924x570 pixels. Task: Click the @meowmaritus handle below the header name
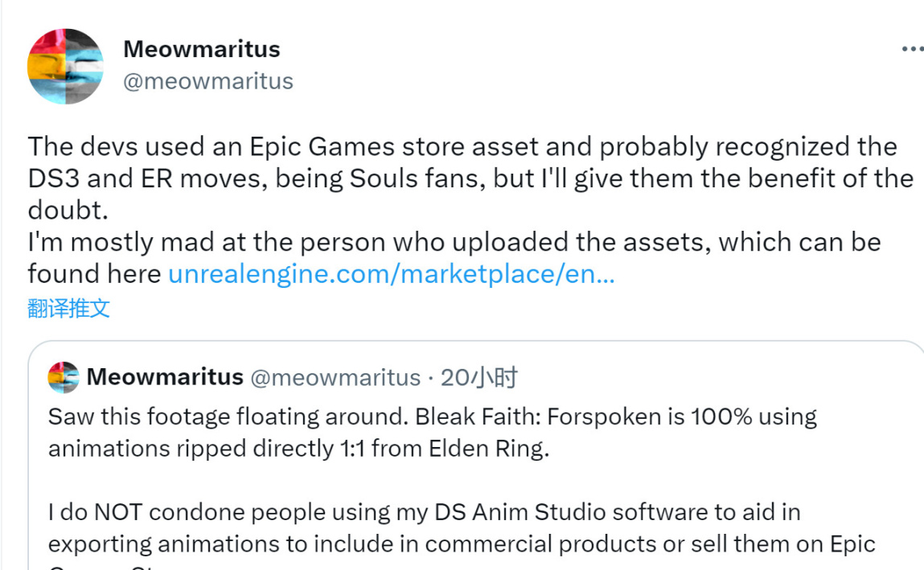pyautogui.click(x=207, y=81)
